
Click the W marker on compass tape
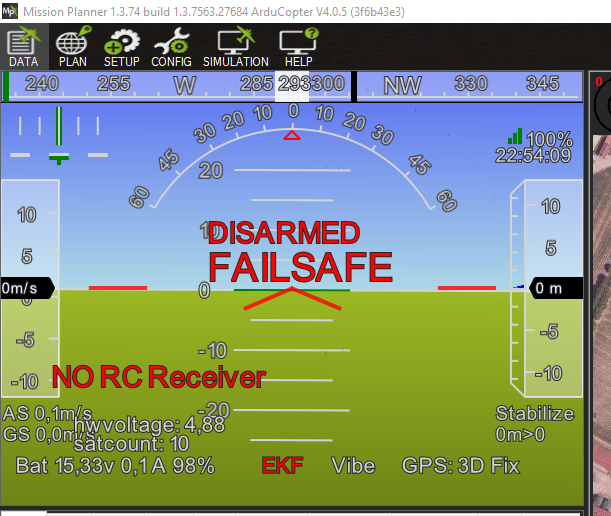184,85
